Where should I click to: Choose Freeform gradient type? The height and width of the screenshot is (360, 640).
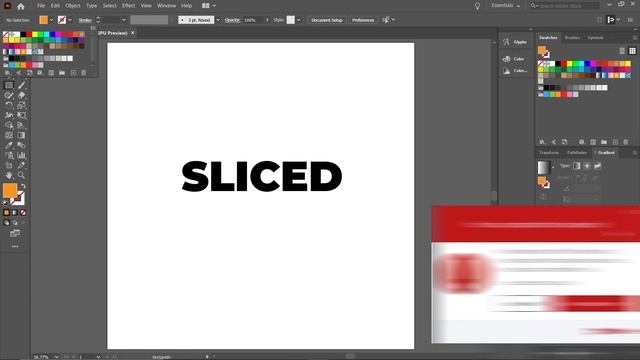[598, 166]
